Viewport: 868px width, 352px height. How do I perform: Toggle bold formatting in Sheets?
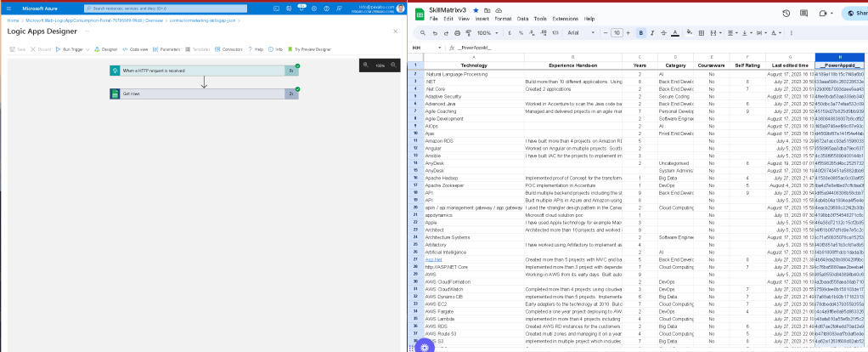pyautogui.click(x=641, y=32)
